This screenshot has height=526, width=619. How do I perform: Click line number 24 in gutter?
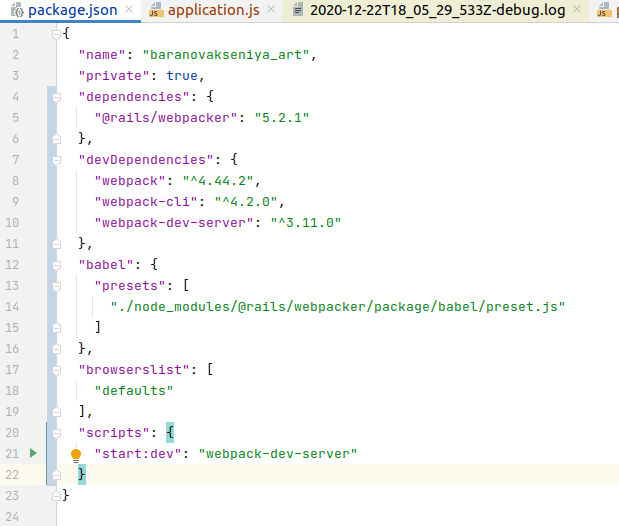(12, 517)
